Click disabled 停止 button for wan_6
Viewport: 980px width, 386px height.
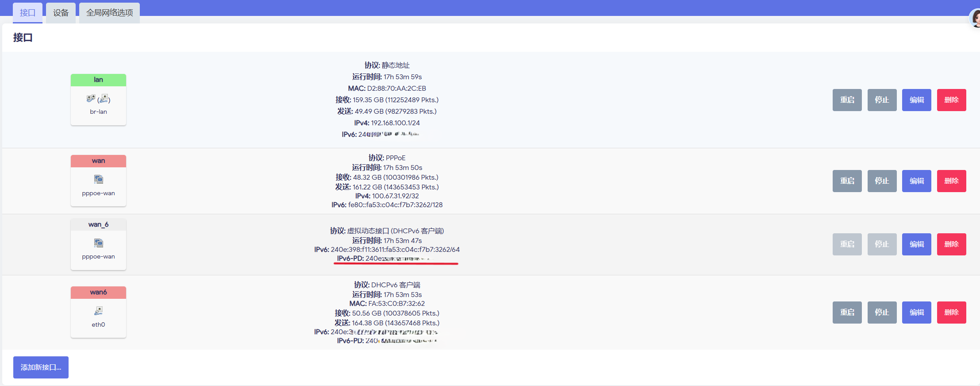coord(882,244)
